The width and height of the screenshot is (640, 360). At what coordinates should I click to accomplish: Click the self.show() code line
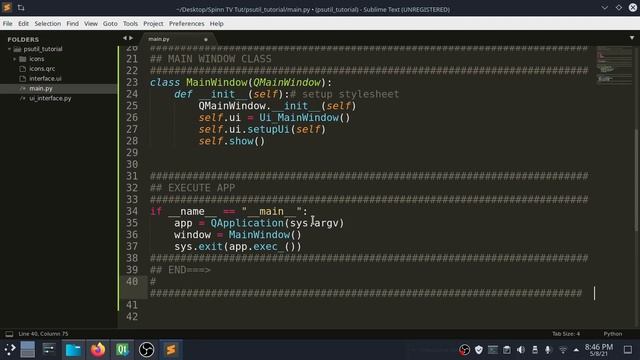pyautogui.click(x=231, y=141)
